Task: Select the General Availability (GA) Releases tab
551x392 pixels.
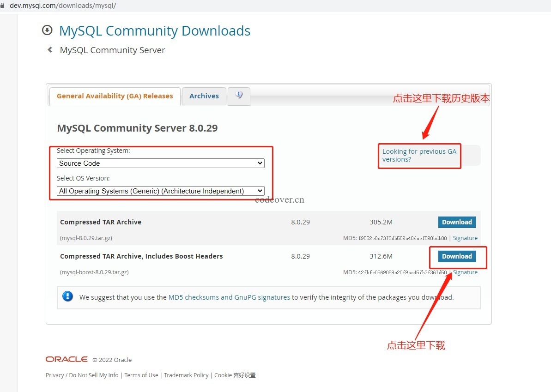Action: point(115,96)
